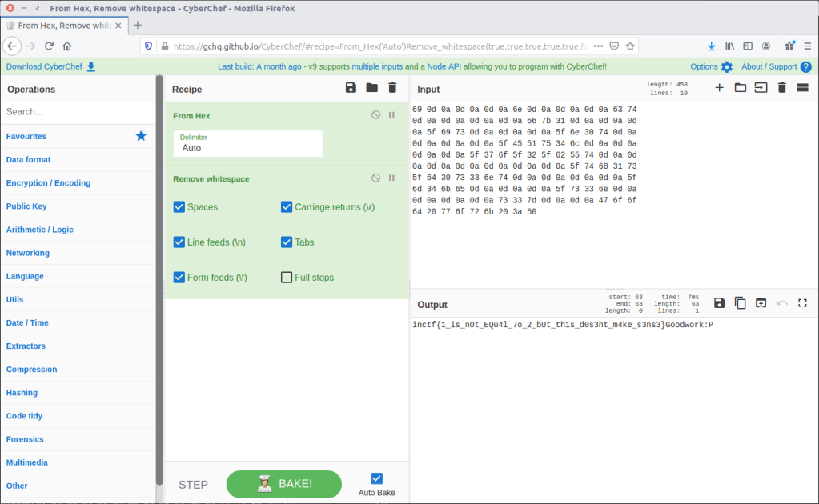
Task: Uncheck the Spaces checkbox
Action: (x=179, y=207)
